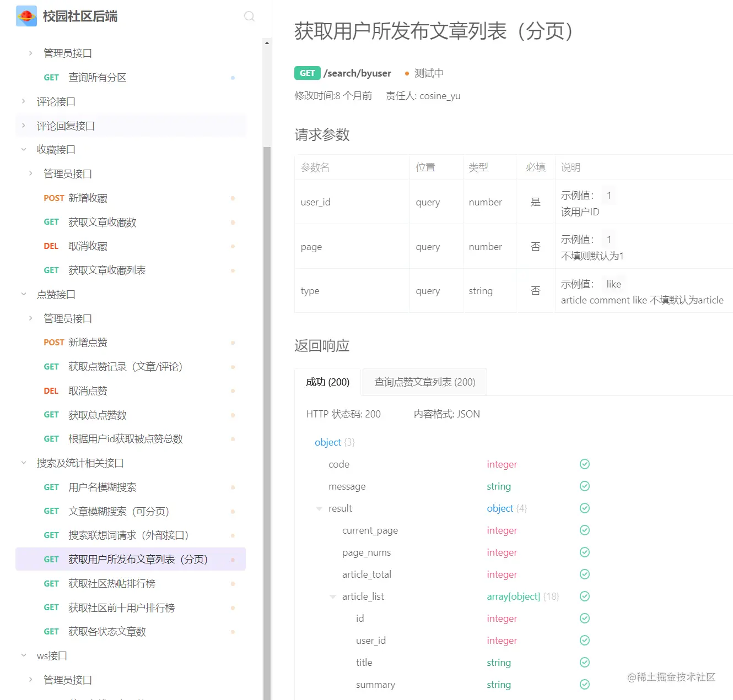Expand the 评论回复接口 folder
733x700 pixels.
pos(23,126)
